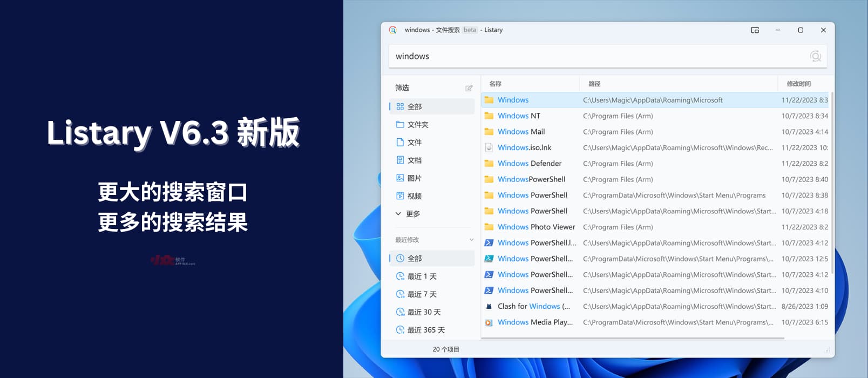Open the filter editor beside 筛选
This screenshot has height=378, width=868.
[469, 88]
